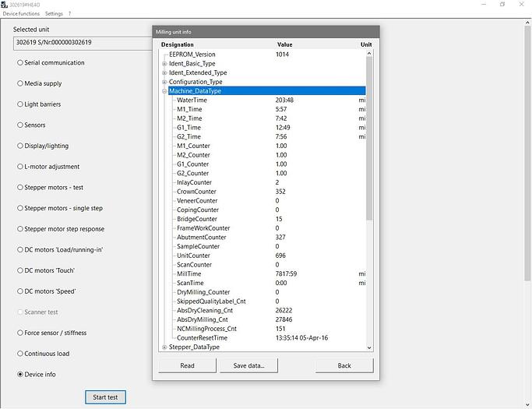
Task: Click the Start test button
Action: click(105, 397)
